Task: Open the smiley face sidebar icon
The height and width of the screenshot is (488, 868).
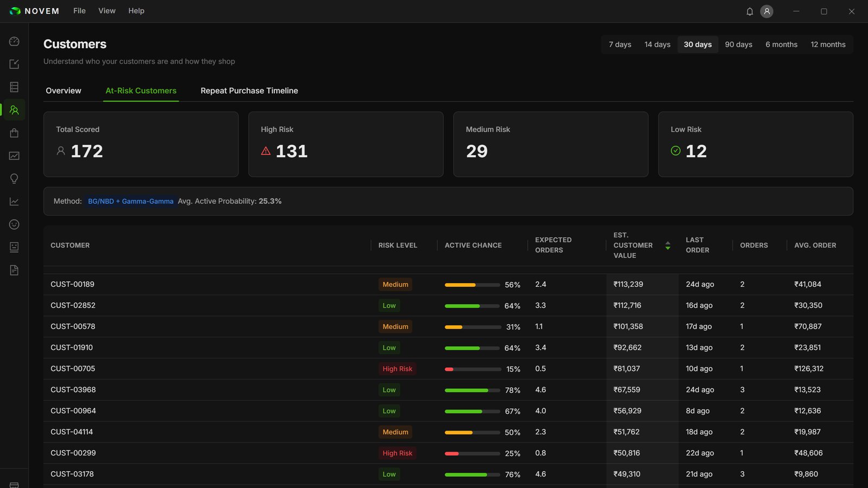Action: point(14,224)
